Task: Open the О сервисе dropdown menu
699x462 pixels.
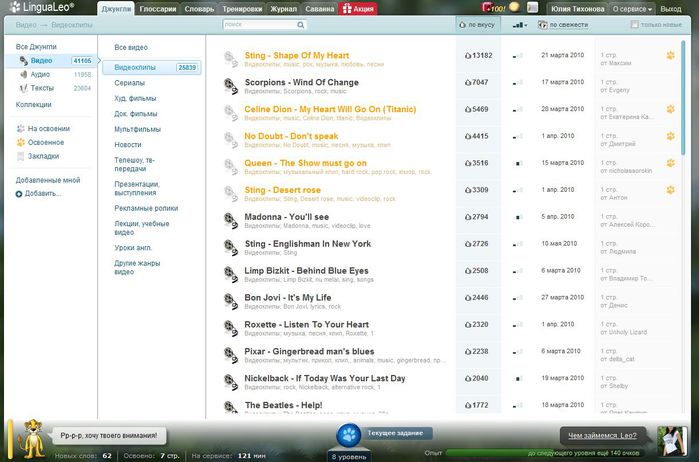Action: 632,9
